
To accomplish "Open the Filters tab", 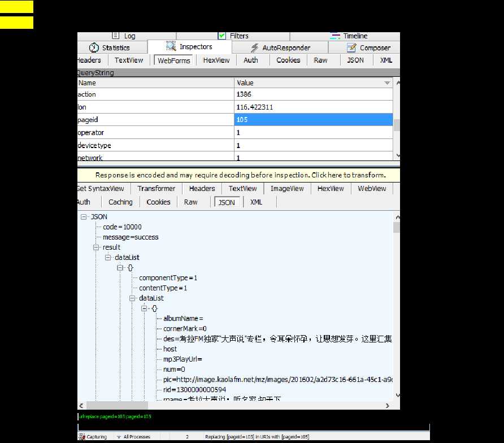I will 233,36.
